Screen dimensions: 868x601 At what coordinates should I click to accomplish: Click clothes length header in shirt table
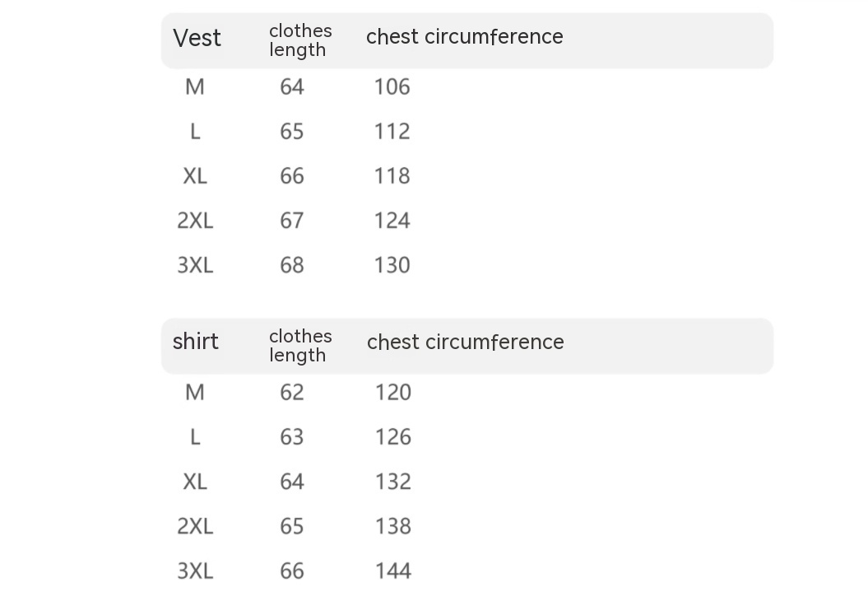pos(300,346)
